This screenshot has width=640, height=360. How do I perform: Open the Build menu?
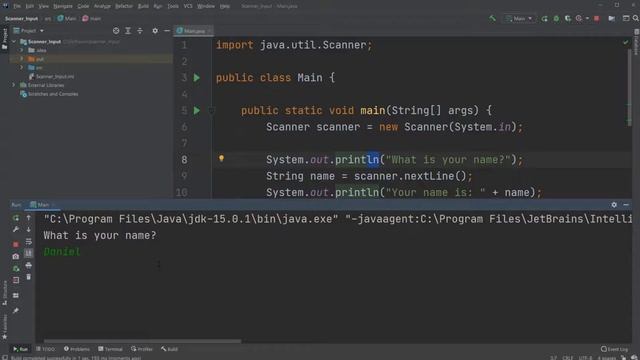(x=143, y=6)
